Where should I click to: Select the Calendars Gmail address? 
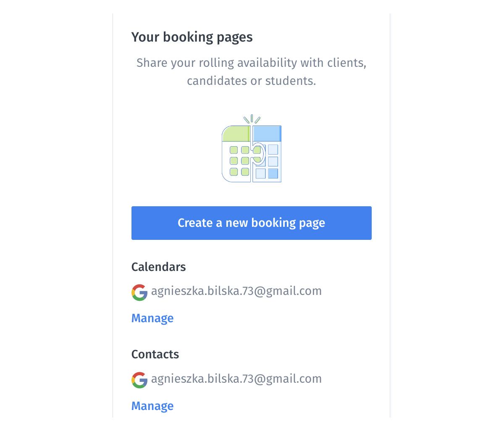[236, 291]
